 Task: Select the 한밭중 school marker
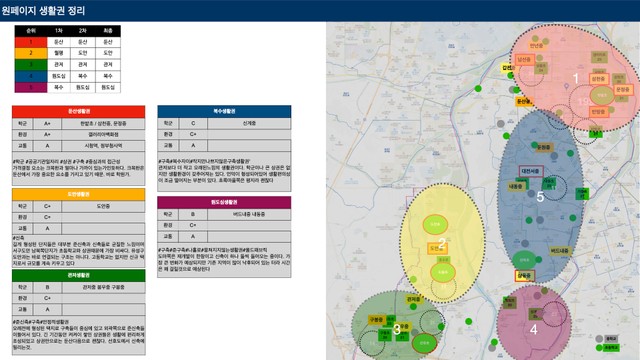[599, 111]
